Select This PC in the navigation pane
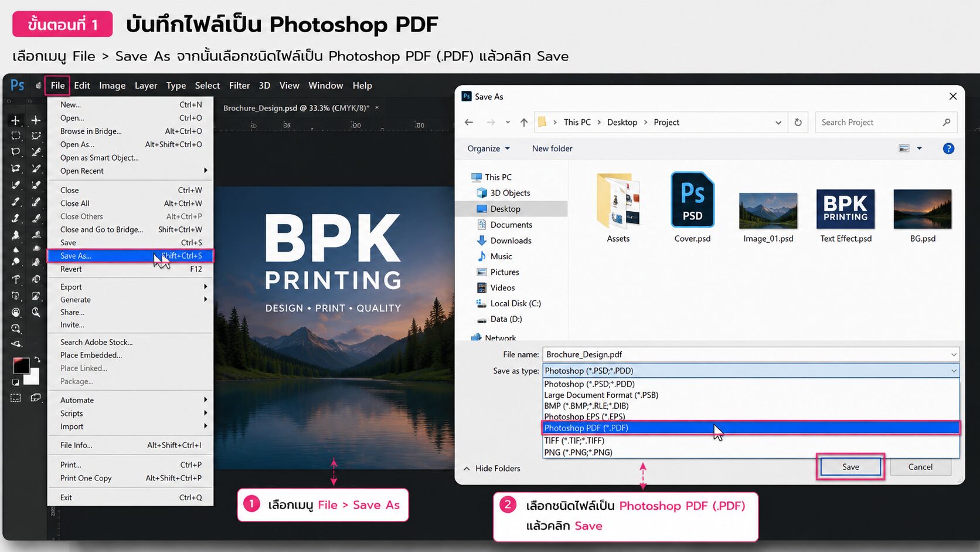Viewport: 980px width, 552px height. tap(491, 177)
